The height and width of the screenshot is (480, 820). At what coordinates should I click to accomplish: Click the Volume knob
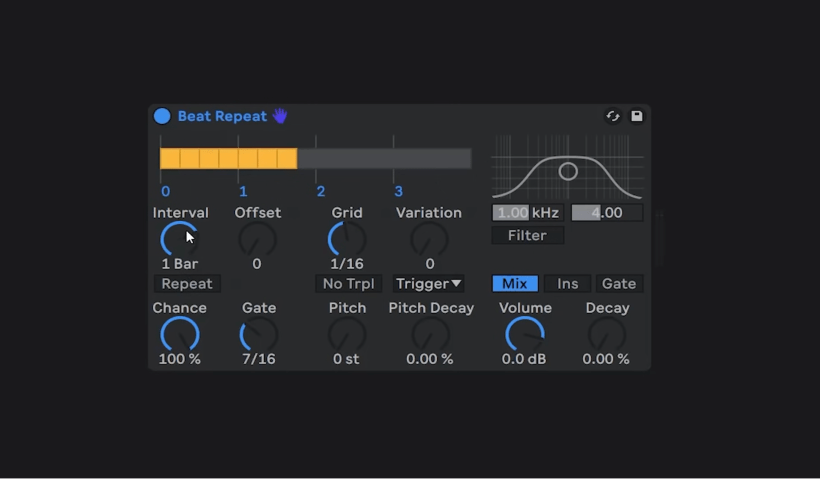tap(525, 335)
